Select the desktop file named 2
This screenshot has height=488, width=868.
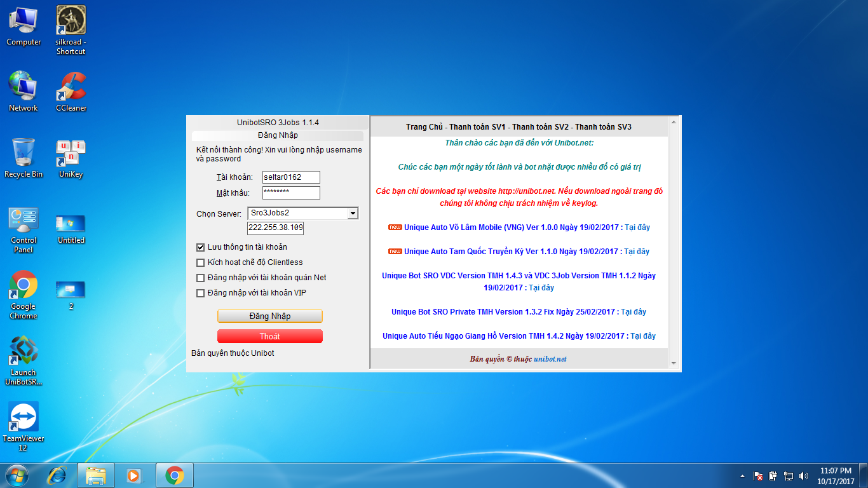click(71, 295)
